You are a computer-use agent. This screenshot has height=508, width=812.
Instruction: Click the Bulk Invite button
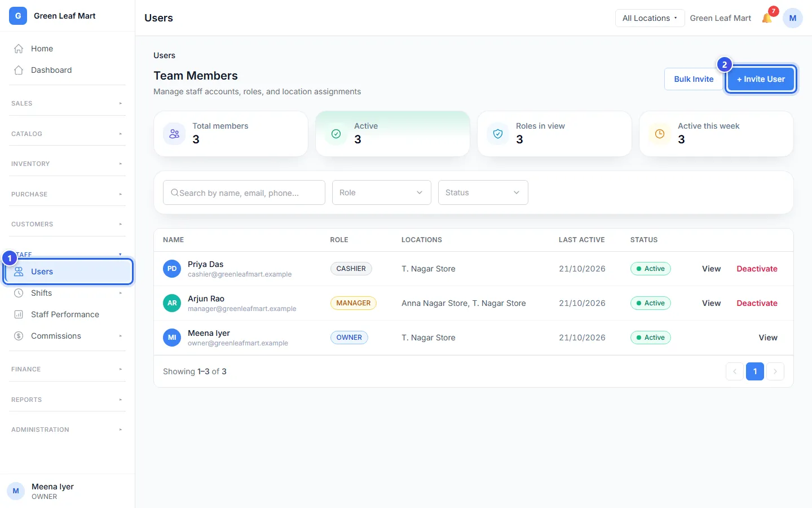click(x=694, y=79)
